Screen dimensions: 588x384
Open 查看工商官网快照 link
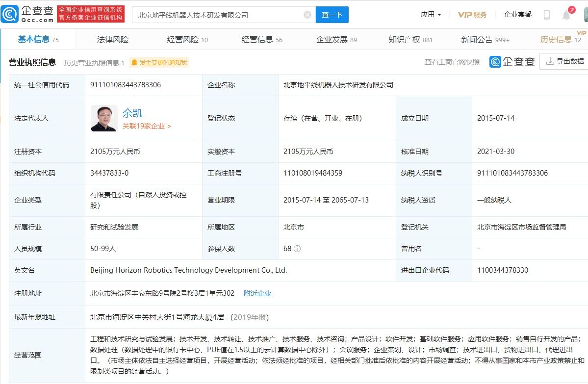point(452,62)
